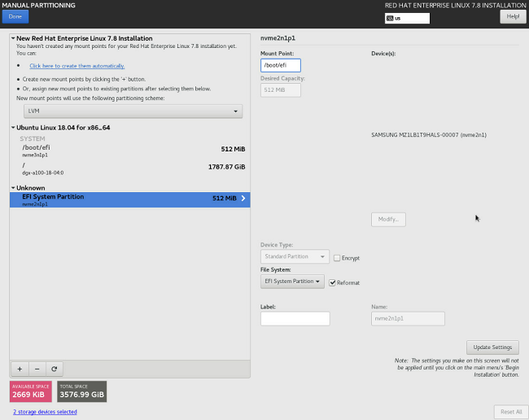Screen dimensions: 529x420
Task: Toggle the Reformat checkbox
Action: tap(332, 282)
